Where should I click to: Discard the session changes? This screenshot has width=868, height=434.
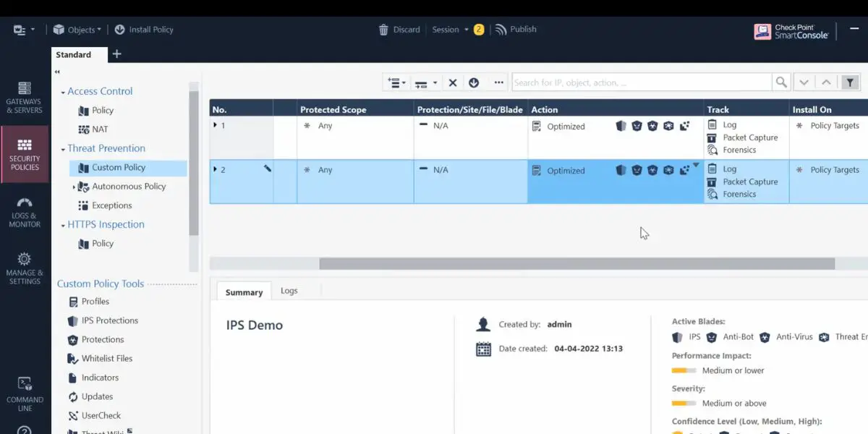tap(399, 30)
